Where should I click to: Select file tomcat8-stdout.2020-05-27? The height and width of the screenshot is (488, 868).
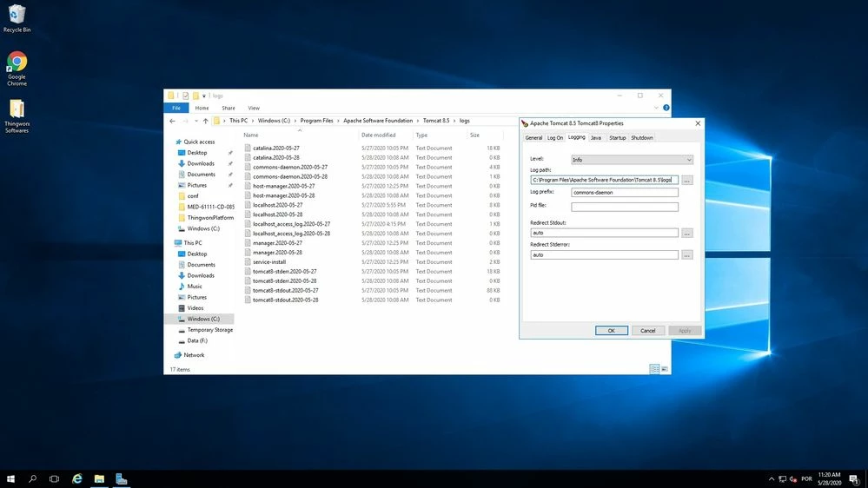[285, 291]
